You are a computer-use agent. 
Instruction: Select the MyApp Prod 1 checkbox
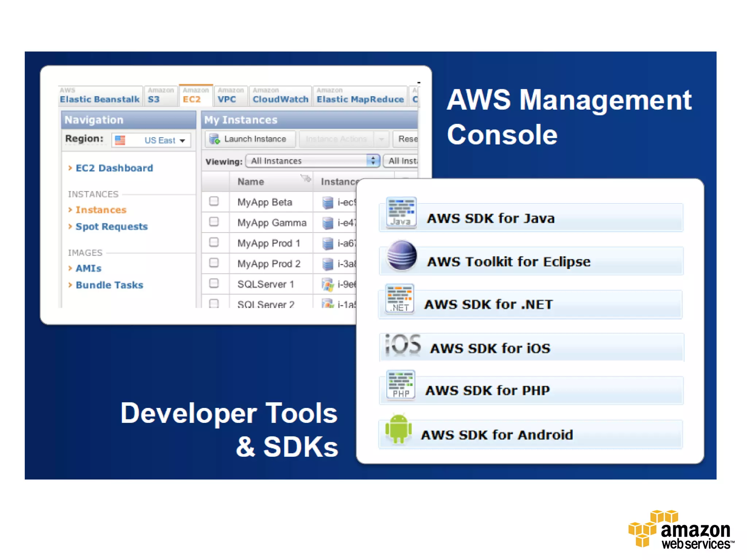tap(214, 242)
